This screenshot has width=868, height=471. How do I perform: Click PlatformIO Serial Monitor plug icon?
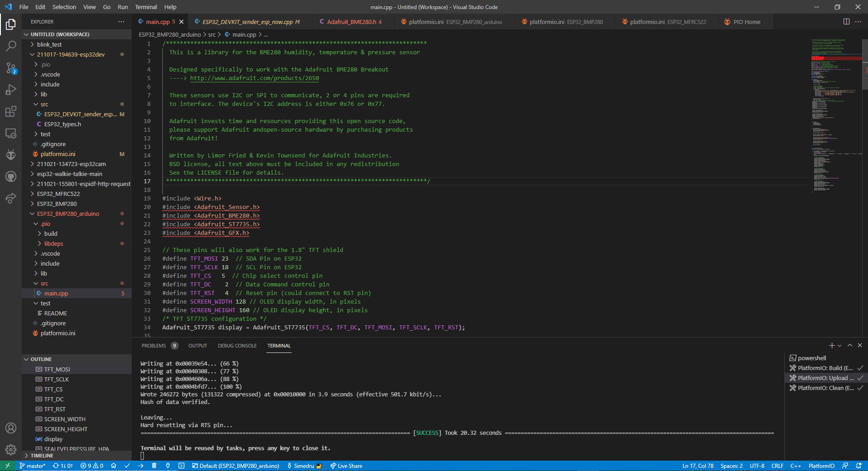pos(168,466)
